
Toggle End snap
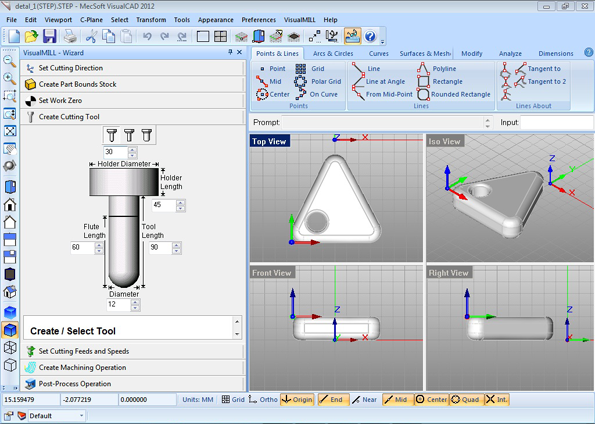coord(332,399)
